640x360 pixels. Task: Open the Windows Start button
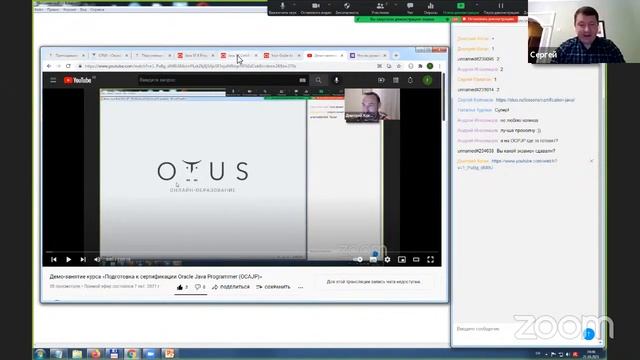[40, 354]
